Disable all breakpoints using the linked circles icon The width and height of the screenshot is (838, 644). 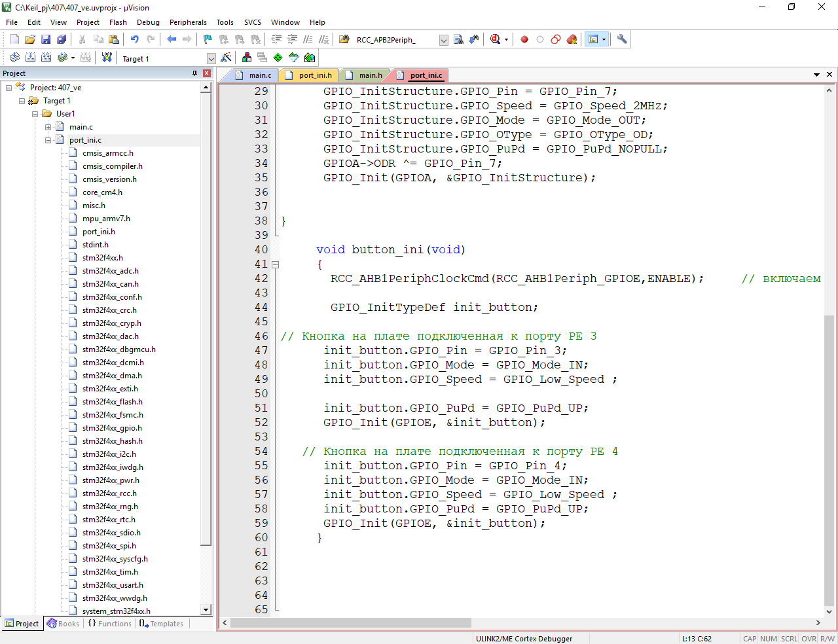pos(556,39)
